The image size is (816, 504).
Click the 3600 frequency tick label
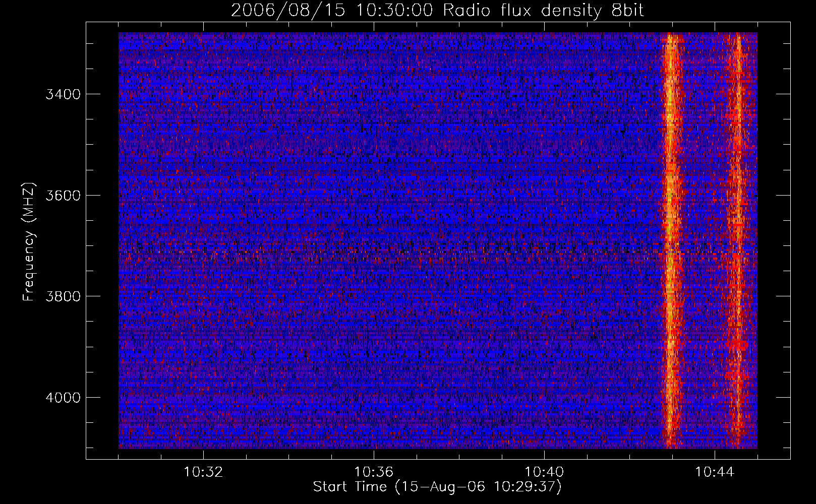coord(63,196)
